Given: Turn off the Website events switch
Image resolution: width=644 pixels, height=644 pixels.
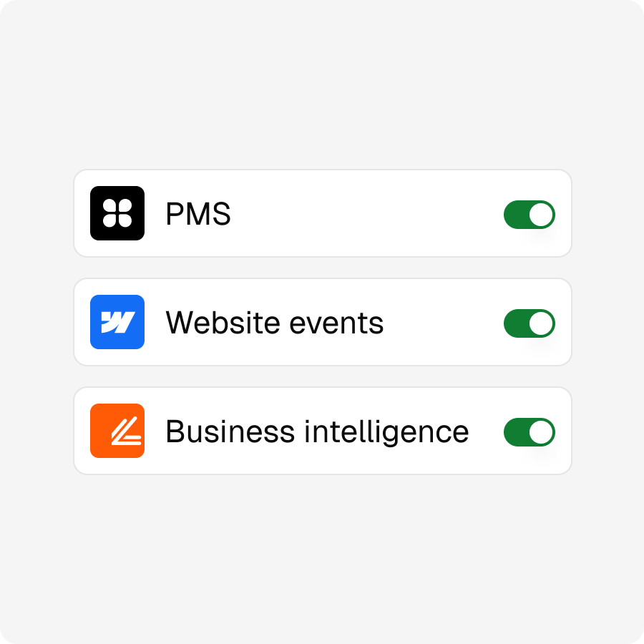Looking at the screenshot, I should pyautogui.click(x=530, y=322).
